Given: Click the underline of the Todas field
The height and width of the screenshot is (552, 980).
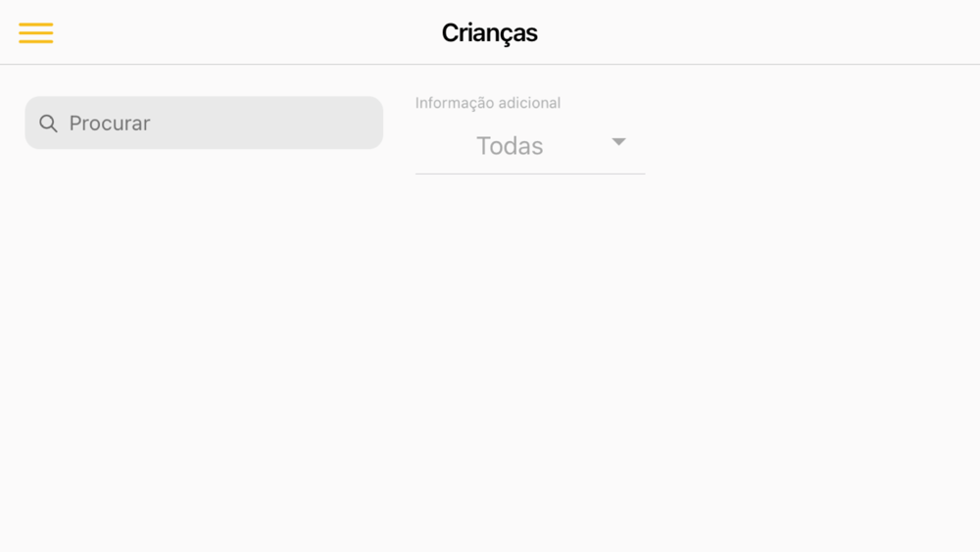Looking at the screenshot, I should [530, 174].
